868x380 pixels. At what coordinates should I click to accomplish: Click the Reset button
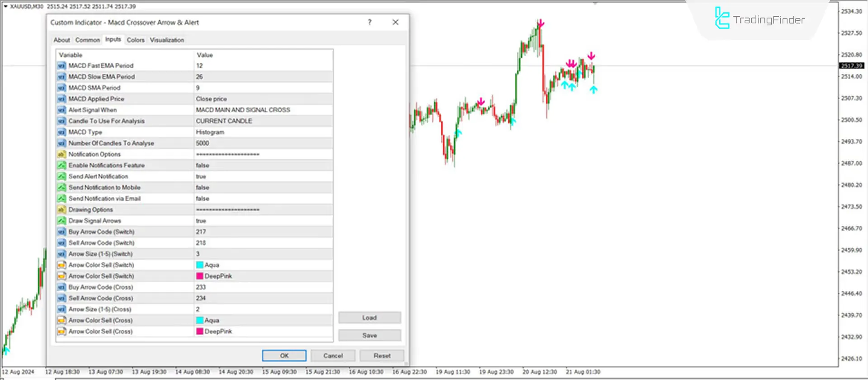tap(382, 356)
